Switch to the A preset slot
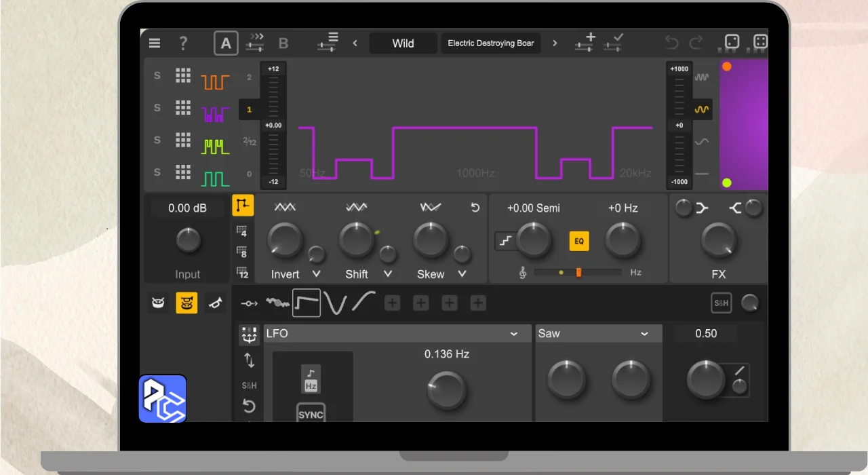This screenshot has width=868, height=475. [226, 43]
